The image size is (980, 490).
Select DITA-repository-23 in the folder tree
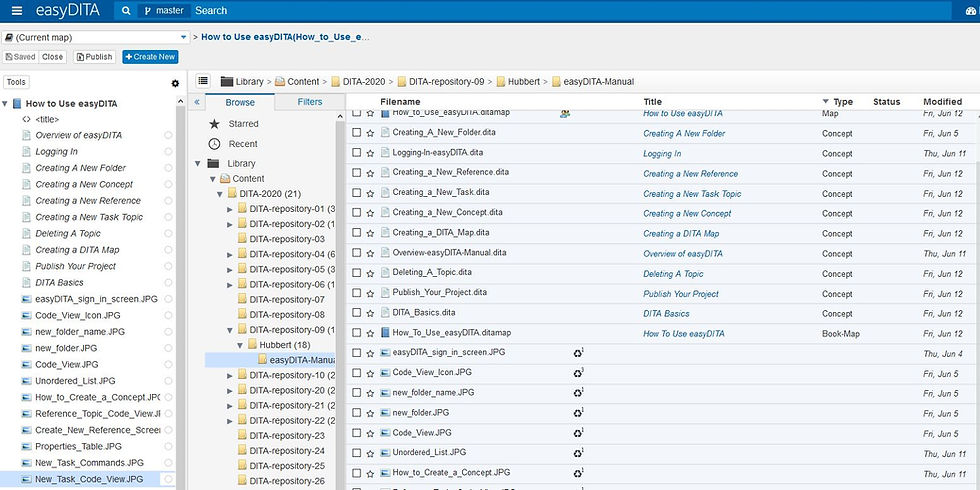pos(287,436)
